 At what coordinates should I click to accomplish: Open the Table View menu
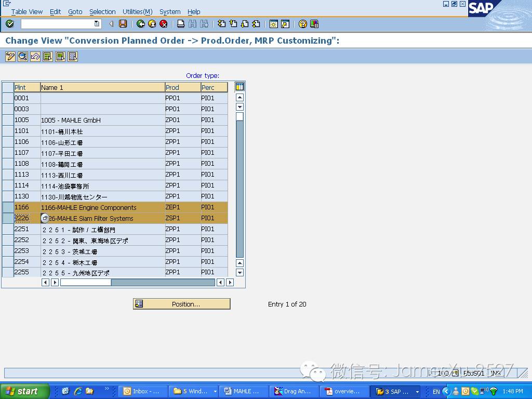27,11
